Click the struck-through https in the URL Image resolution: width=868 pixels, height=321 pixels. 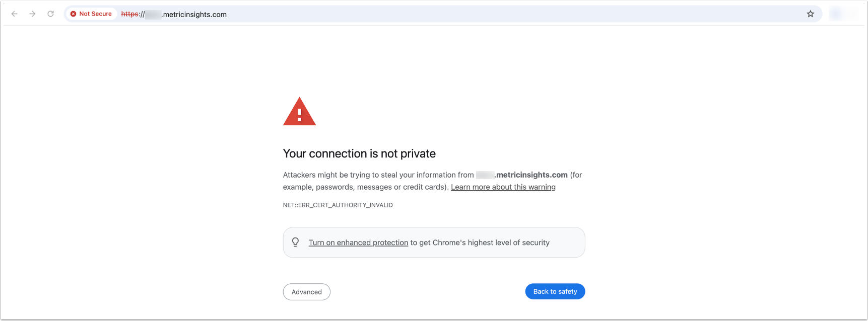129,14
